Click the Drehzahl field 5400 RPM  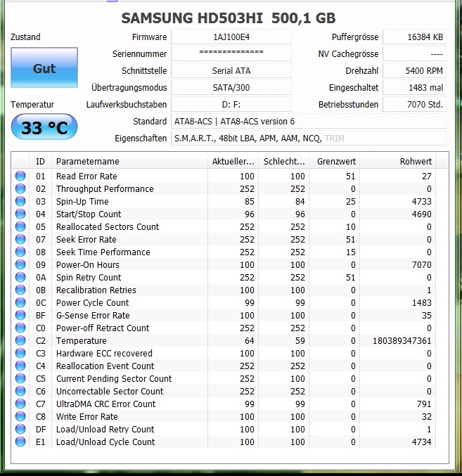(x=415, y=71)
